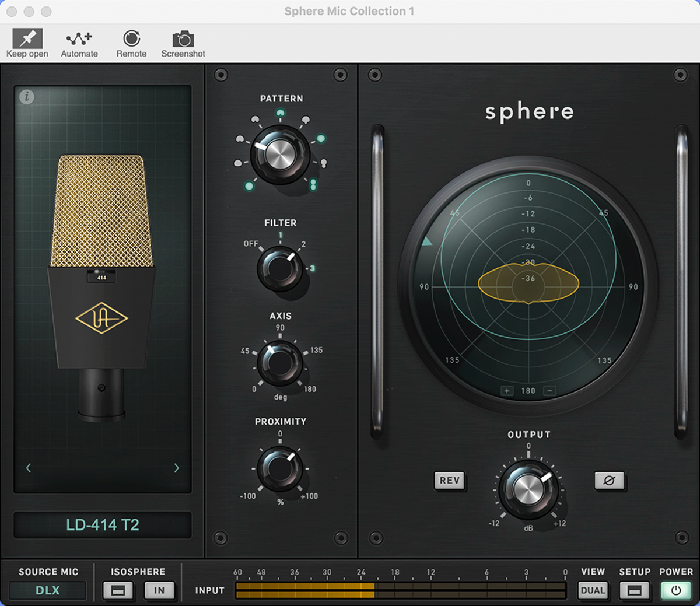Pin the plugin window with Keep open
Viewport: 700px width, 606px height.
click(x=27, y=44)
